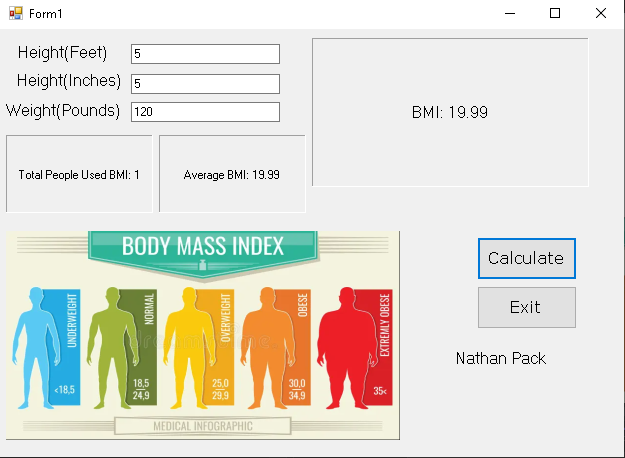Click into the Height(Inches) text box
This screenshot has width=625, height=458.
(x=205, y=84)
